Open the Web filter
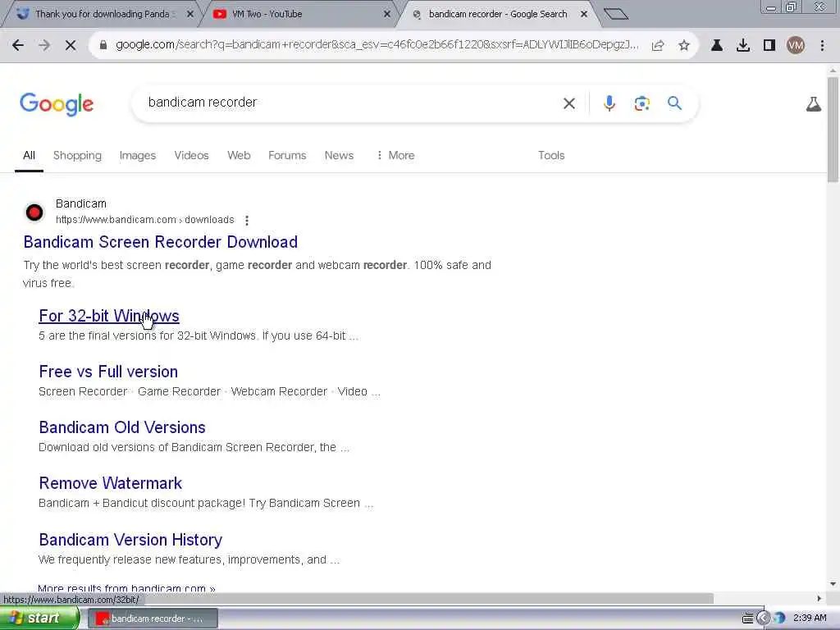 pos(239,155)
